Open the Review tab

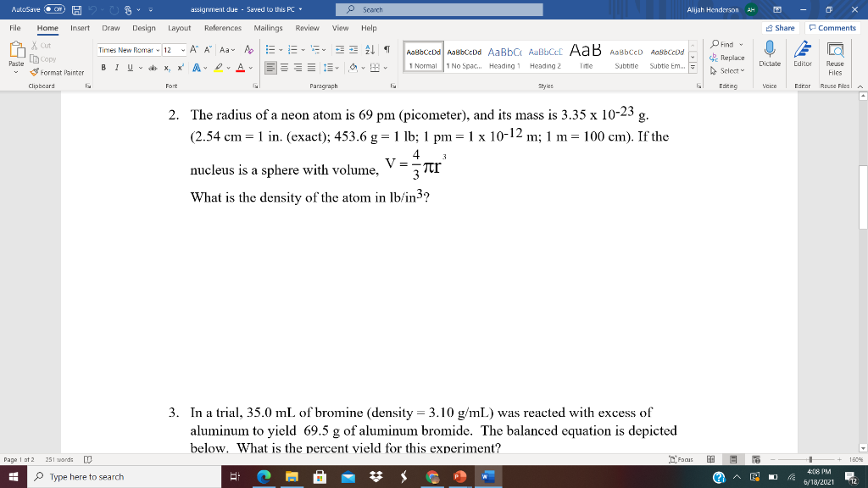[x=307, y=28]
